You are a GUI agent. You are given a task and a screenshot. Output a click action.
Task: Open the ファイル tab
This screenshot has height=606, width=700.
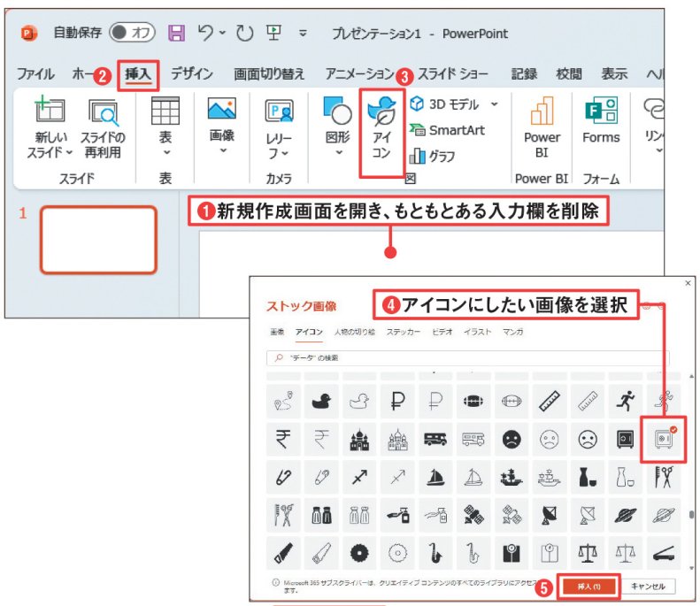[35, 73]
